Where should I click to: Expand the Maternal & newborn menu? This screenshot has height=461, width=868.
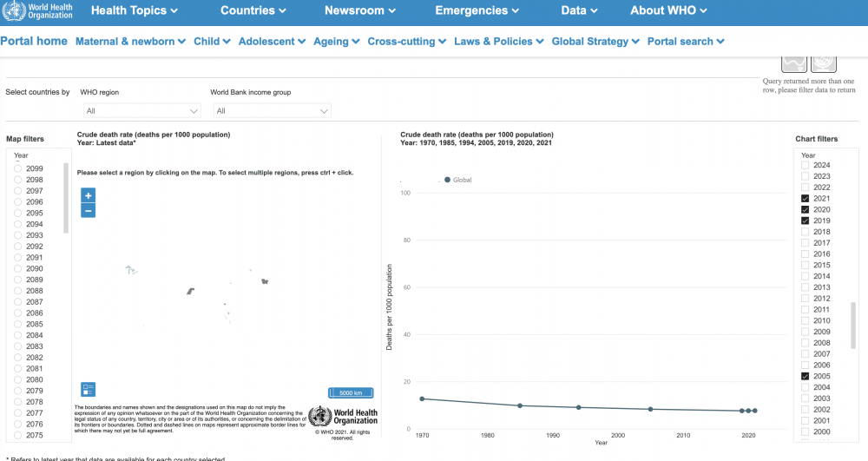130,42
